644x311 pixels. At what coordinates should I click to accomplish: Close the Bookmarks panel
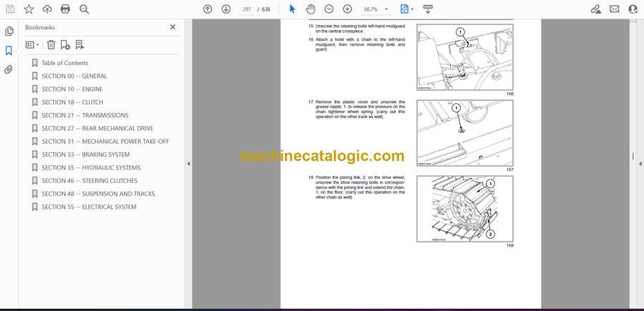pyautogui.click(x=172, y=27)
